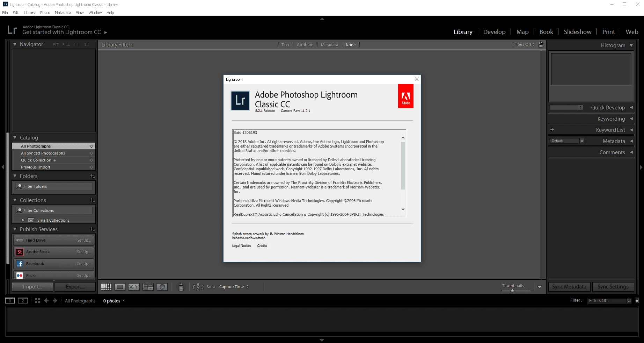Click second window display icon 2
The height and width of the screenshot is (343, 644).
(23, 301)
